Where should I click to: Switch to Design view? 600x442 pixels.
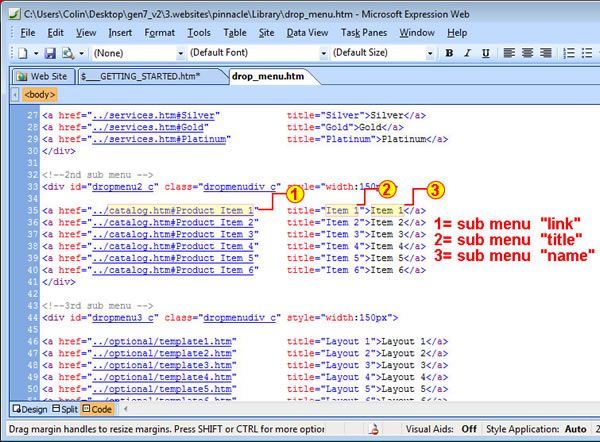(x=28, y=409)
